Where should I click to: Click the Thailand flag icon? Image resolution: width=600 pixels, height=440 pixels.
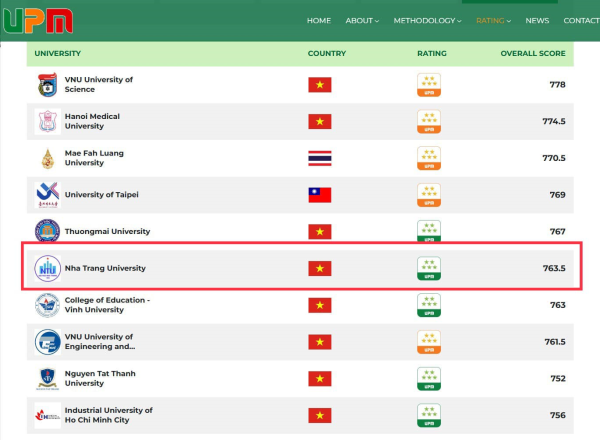coord(319,158)
